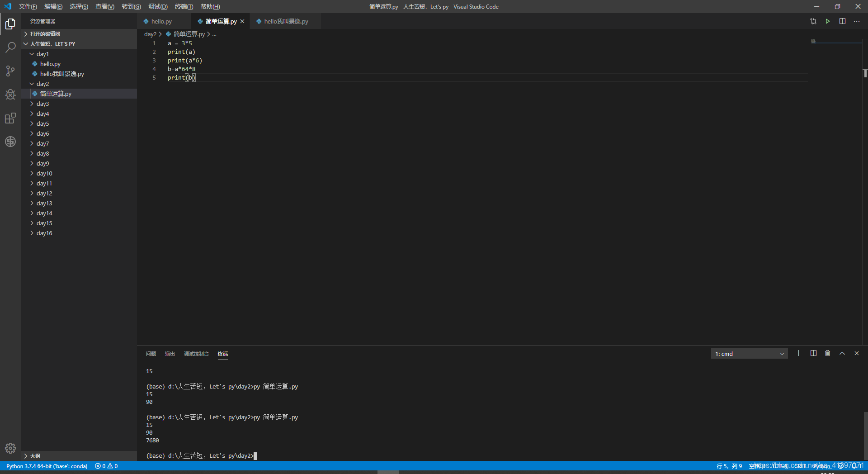Switch to the hello我叫景逸.py editor tab
The image size is (868, 474).
click(285, 21)
